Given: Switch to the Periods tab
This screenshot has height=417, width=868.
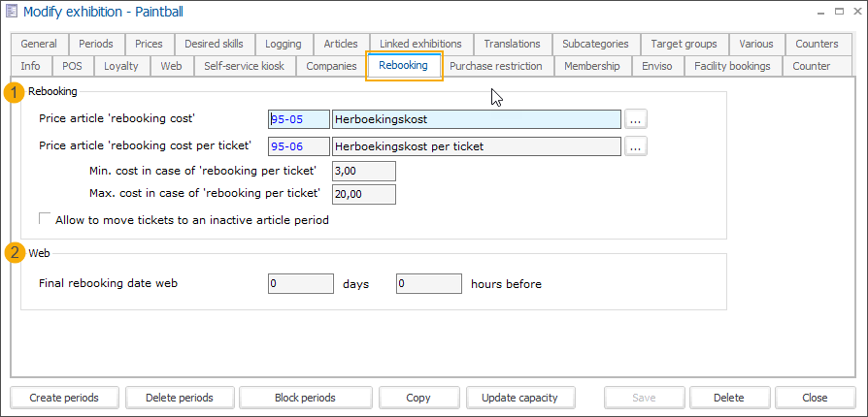Looking at the screenshot, I should tap(96, 44).
